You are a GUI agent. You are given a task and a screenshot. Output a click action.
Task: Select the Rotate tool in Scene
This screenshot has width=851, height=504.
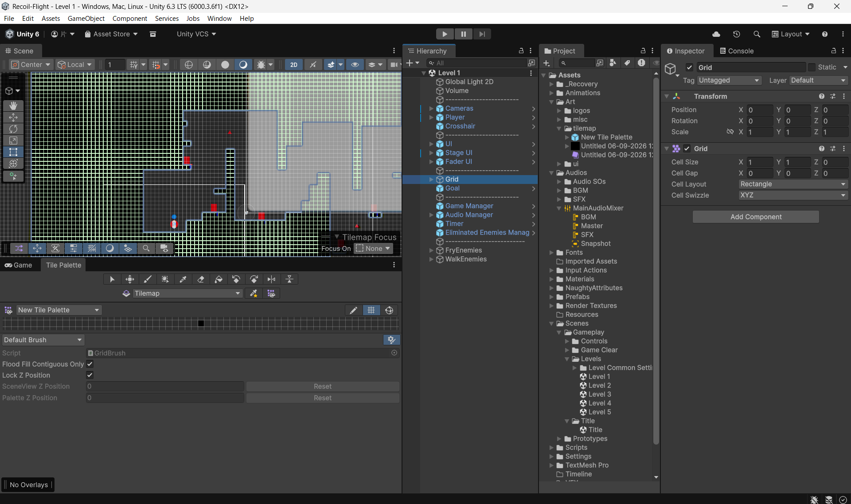pyautogui.click(x=13, y=129)
